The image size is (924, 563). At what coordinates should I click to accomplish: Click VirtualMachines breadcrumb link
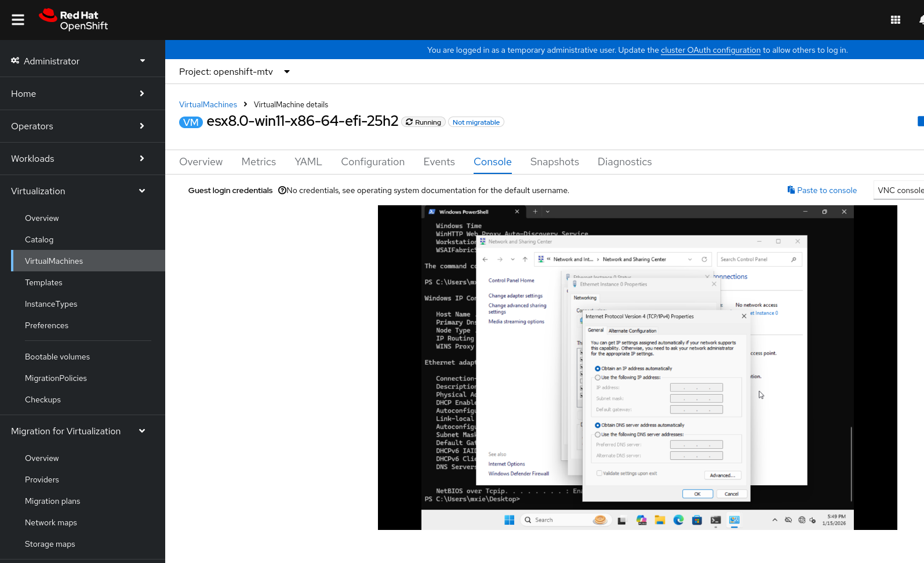pyautogui.click(x=208, y=104)
